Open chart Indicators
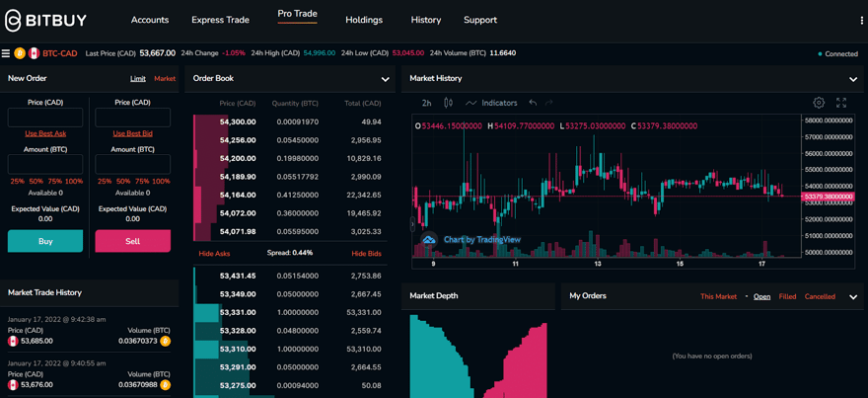Screen dimensions: 868x398 click(x=491, y=103)
